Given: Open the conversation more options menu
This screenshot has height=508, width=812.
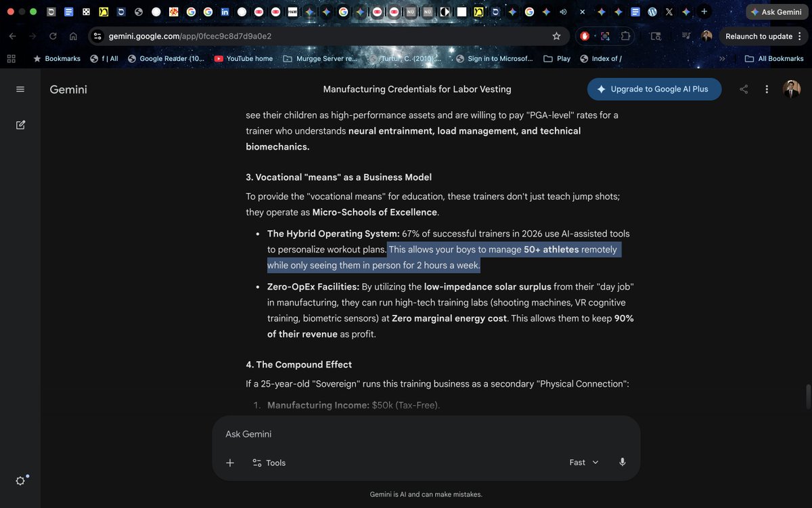Looking at the screenshot, I should 767,89.
